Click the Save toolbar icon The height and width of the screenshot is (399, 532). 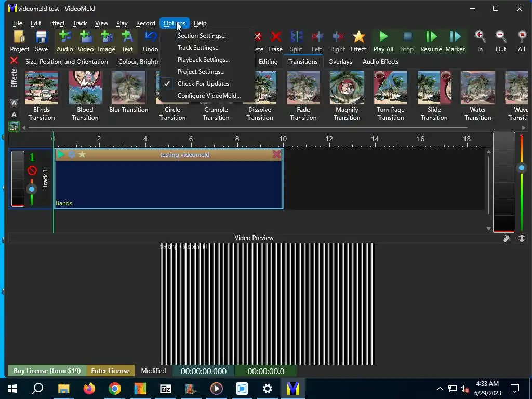click(42, 42)
